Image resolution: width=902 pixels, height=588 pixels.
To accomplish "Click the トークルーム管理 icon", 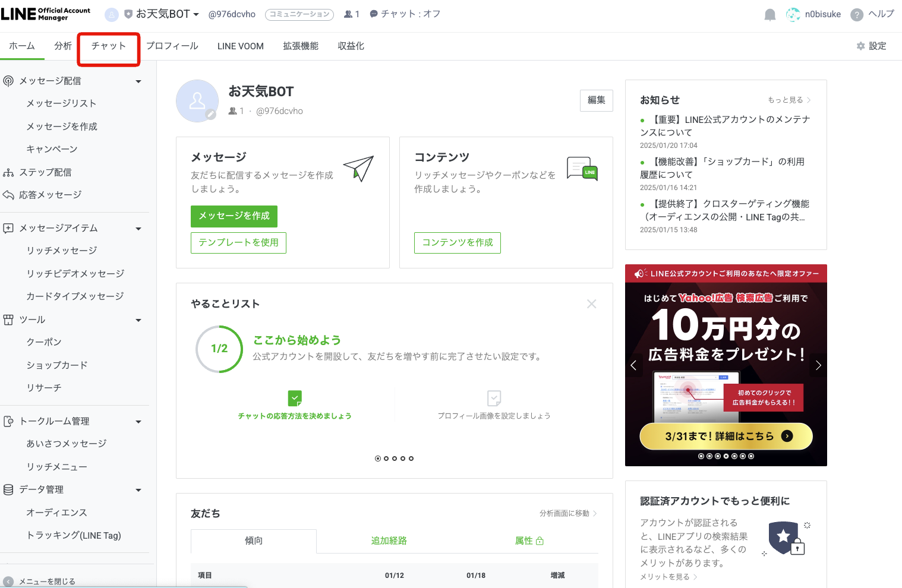I will pos(8,421).
